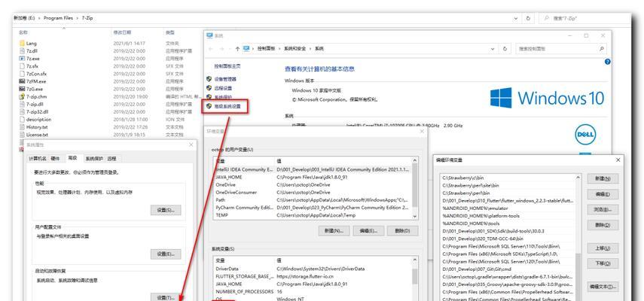Click chevron after Program Files in breadcrumb

(x=77, y=19)
